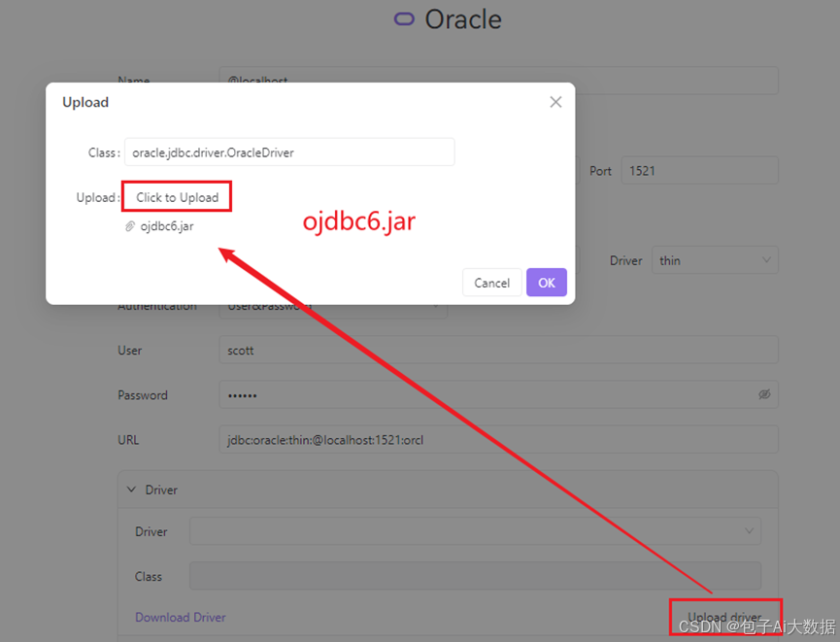Toggle password visibility eye icon
This screenshot has height=642, width=840.
pyautogui.click(x=764, y=395)
